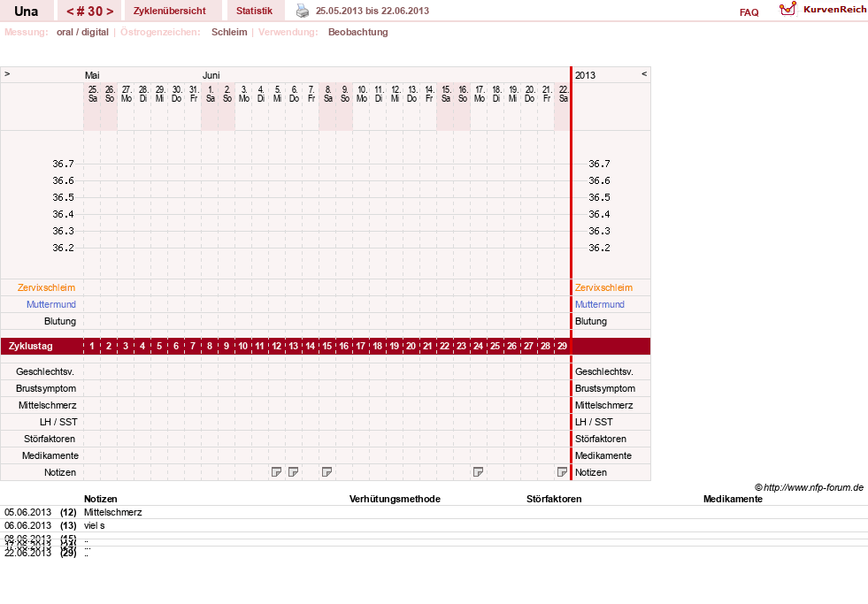Viewport: 868px width, 604px height.
Task: Click the Zyklustag row label
Action: pyautogui.click(x=30, y=347)
